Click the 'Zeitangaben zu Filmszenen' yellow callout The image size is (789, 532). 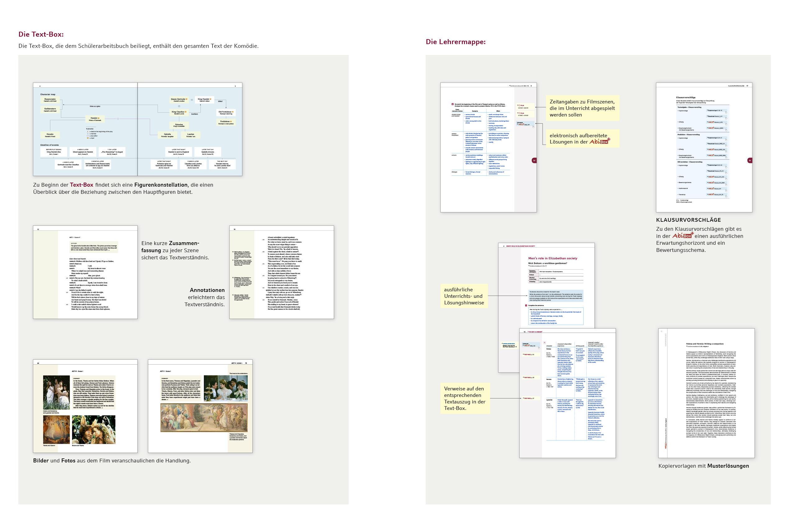click(582, 108)
